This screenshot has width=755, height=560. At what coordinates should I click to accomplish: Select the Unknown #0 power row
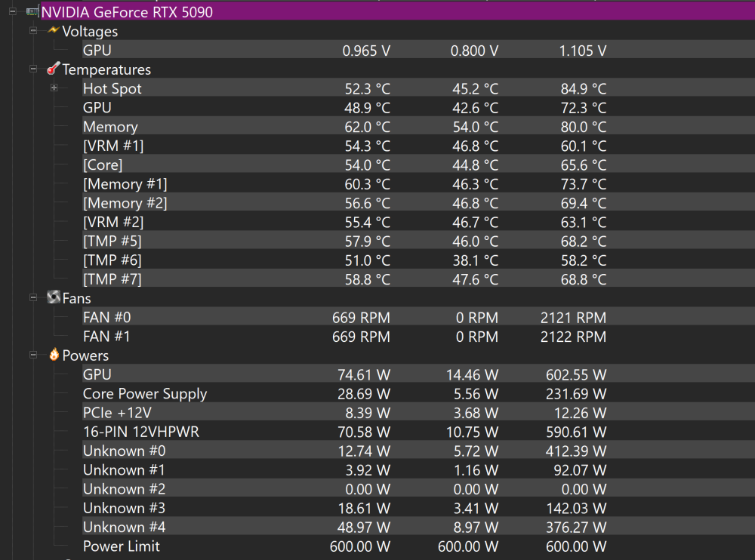pos(418,451)
